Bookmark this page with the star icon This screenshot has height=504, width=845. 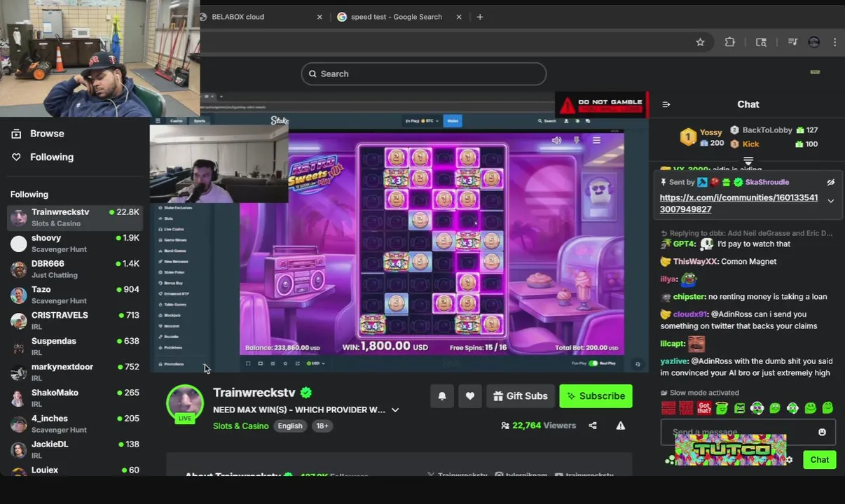[700, 42]
